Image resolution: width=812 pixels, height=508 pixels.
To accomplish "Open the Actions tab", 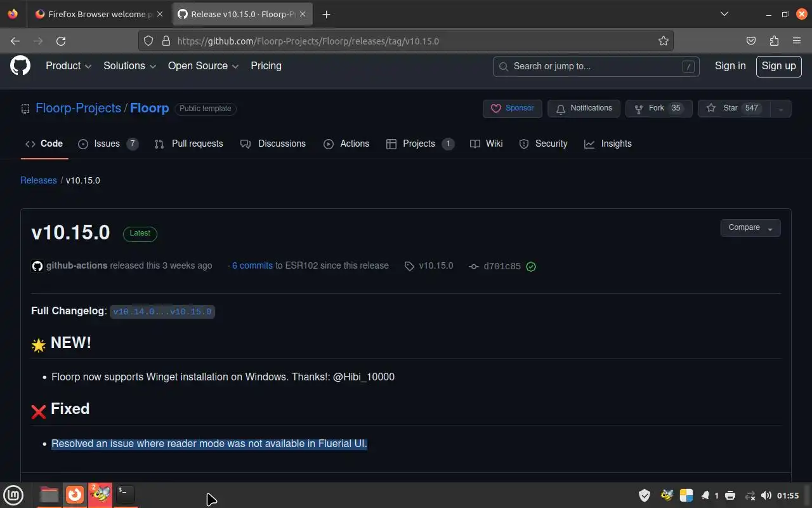I will (x=346, y=144).
